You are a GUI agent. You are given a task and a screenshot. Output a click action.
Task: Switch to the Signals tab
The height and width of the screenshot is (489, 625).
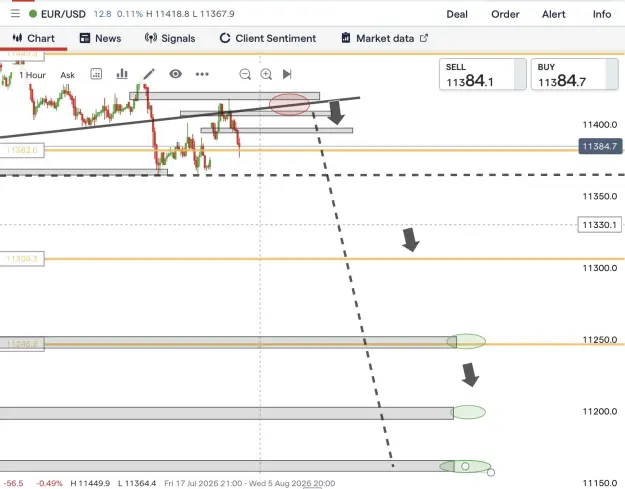(170, 38)
